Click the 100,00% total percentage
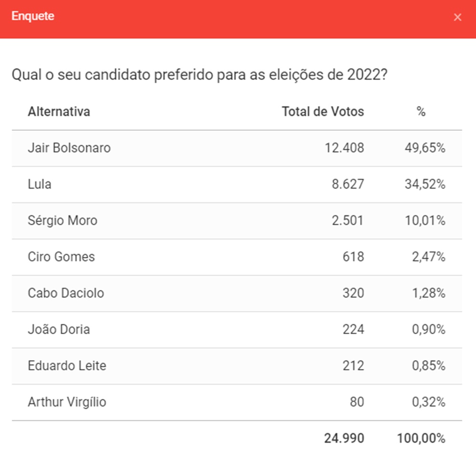This screenshot has height=476, width=476. [421, 438]
